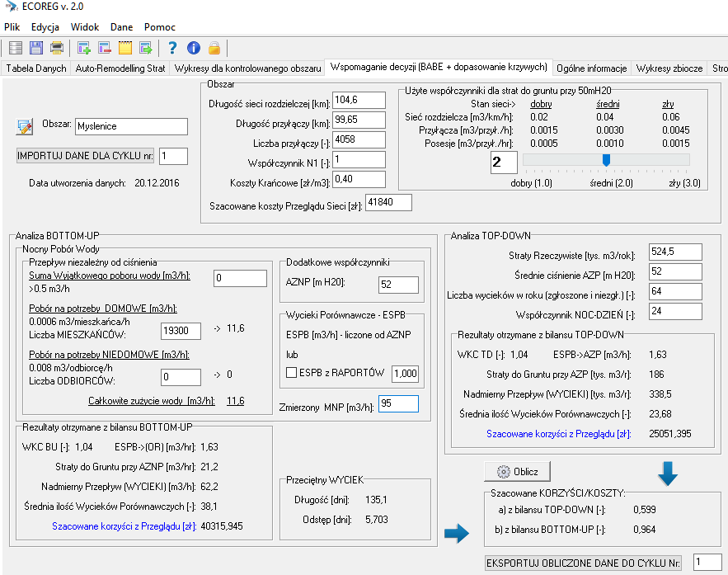Image resolution: width=728 pixels, height=575 pixels.
Task: Click the Liczba wycieków w roku field
Action: (675, 291)
